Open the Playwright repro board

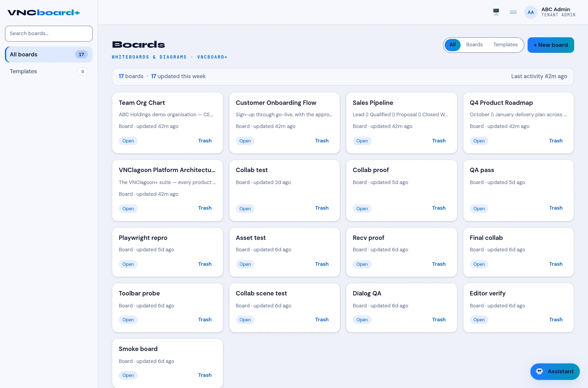click(x=128, y=264)
